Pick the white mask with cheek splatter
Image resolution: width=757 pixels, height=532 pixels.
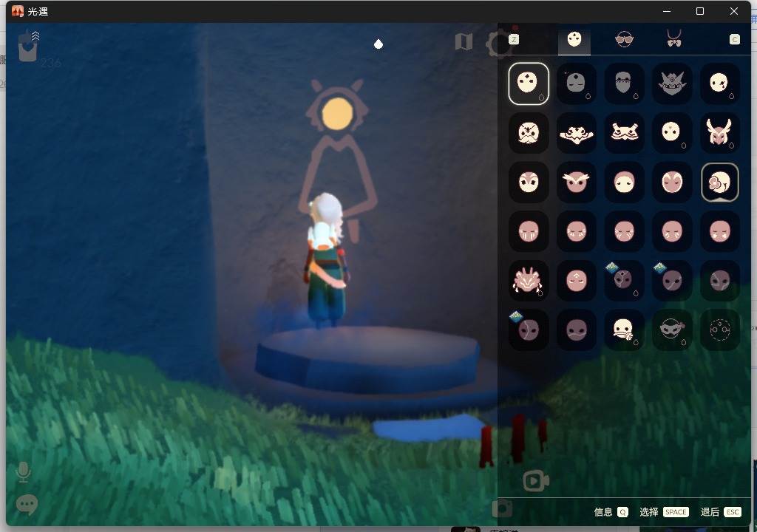[x=719, y=83]
